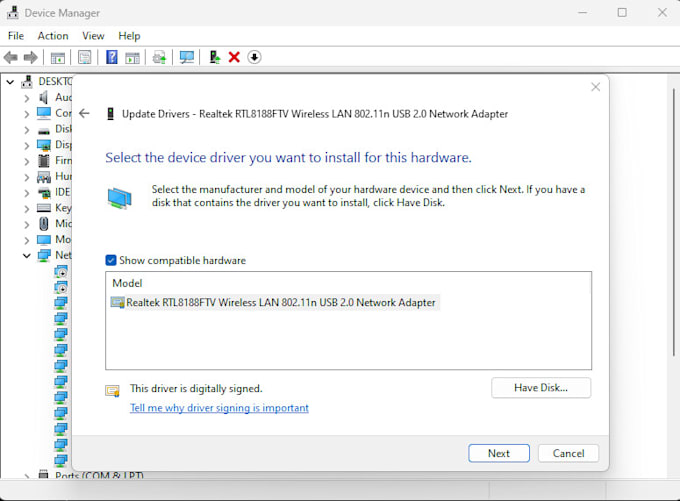Click the Show/Hide Console Tree toolbar icon

click(x=58, y=57)
